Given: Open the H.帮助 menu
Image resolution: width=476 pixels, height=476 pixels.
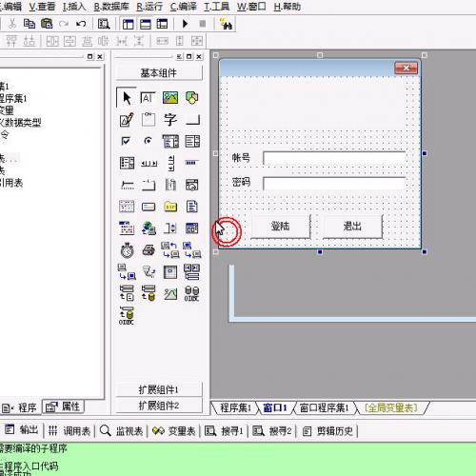Looking at the screenshot, I should coord(287,7).
